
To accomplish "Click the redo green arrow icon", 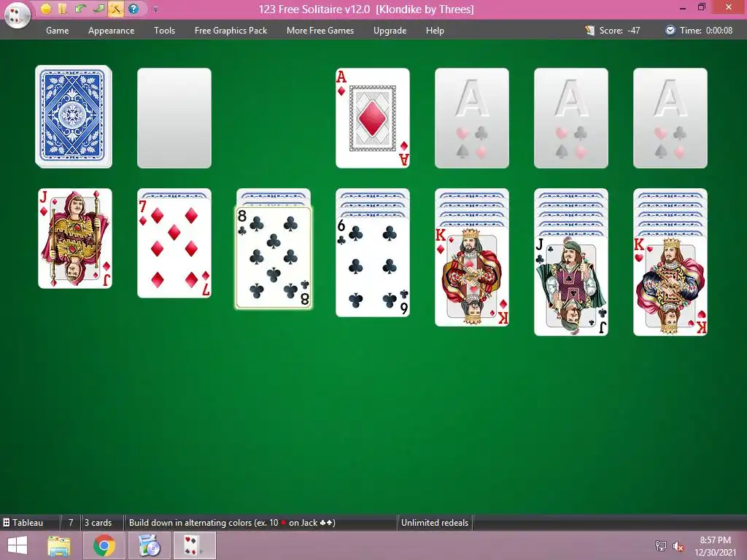I will click(x=98, y=9).
